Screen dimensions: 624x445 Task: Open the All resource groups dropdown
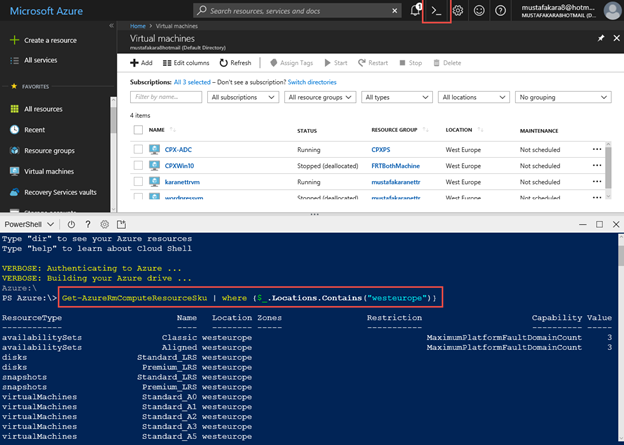point(320,97)
